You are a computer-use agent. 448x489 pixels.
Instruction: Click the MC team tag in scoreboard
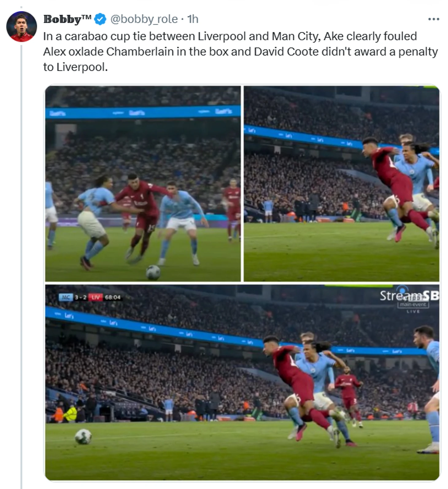(x=66, y=297)
